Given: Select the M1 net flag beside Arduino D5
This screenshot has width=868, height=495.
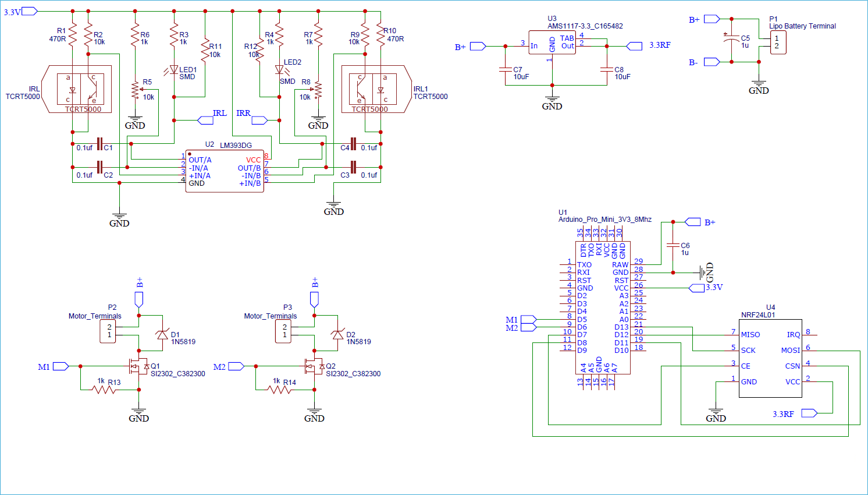Looking at the screenshot, I should tap(528, 320).
